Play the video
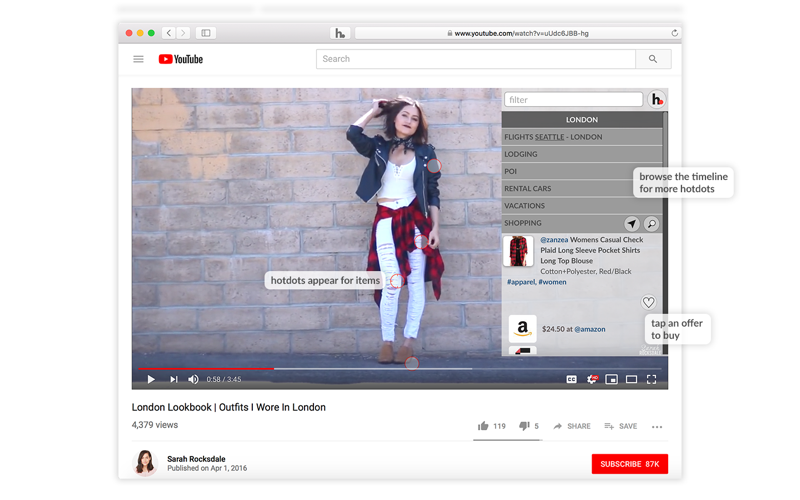 click(x=151, y=379)
